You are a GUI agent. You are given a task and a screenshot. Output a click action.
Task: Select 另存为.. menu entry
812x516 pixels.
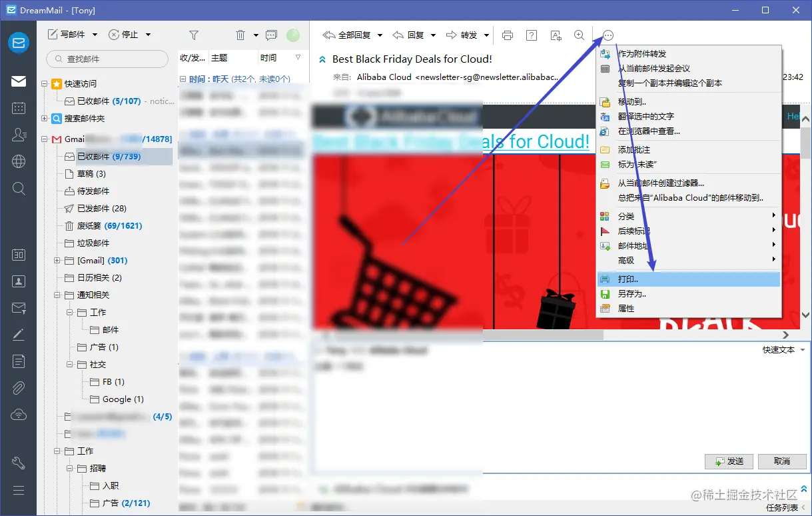[689, 294]
